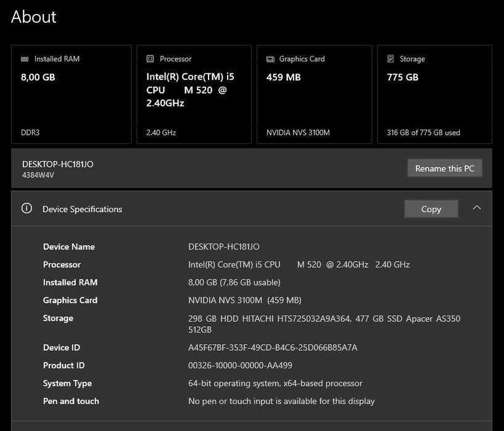The width and height of the screenshot is (504, 431).
Task: Open the Graphics Card 459 MB card
Action: coord(315,94)
